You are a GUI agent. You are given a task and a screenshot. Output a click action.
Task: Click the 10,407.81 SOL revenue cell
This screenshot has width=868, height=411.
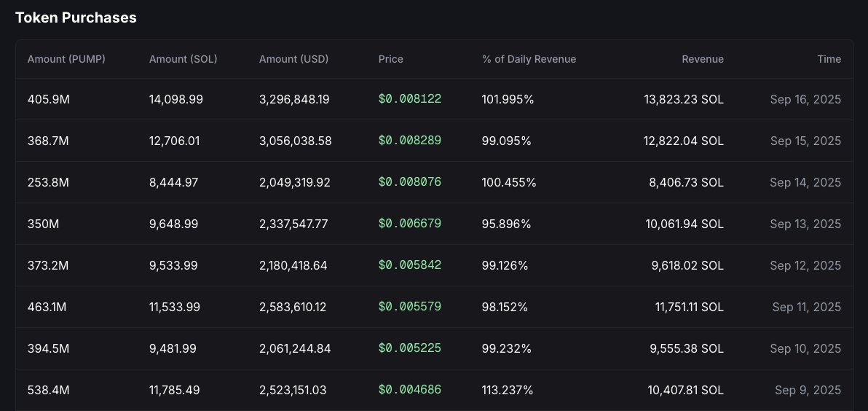[686, 391]
